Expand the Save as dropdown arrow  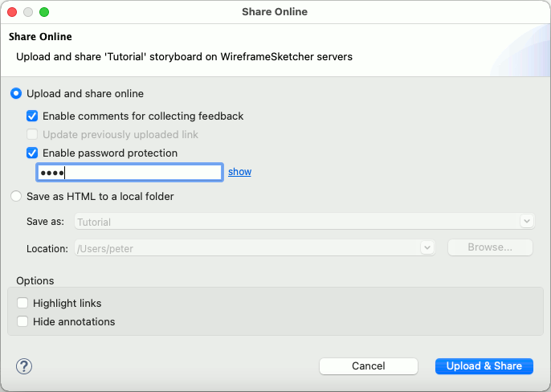[x=526, y=222]
